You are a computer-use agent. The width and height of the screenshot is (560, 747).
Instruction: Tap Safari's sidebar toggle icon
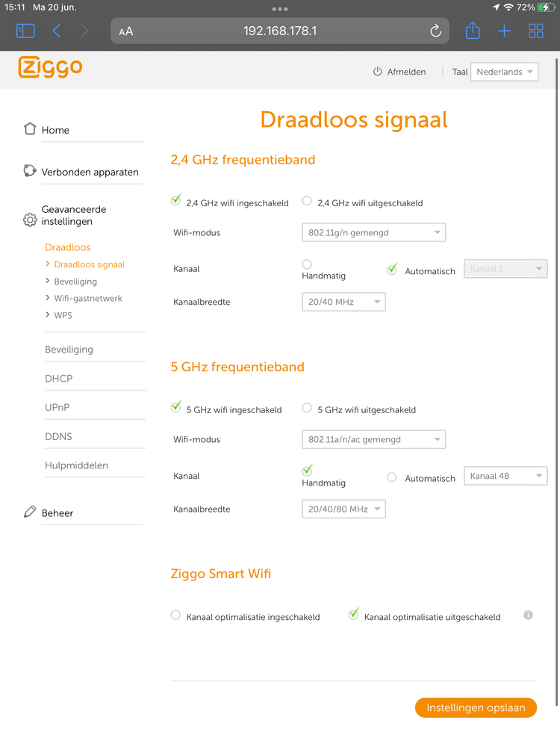coord(25,31)
